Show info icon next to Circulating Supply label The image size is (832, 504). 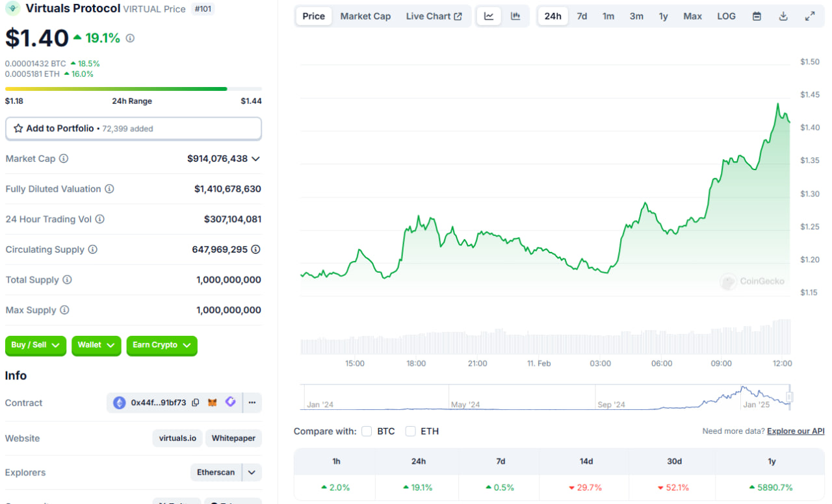point(92,249)
